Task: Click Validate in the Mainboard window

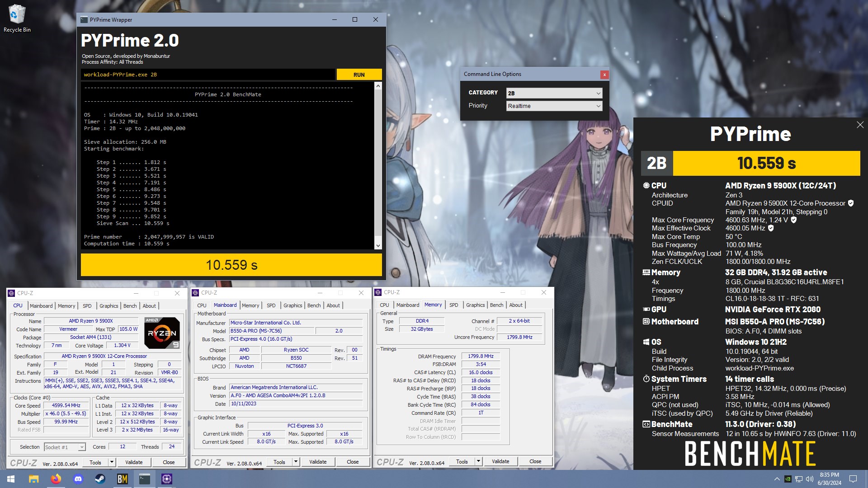Action: coord(318,462)
